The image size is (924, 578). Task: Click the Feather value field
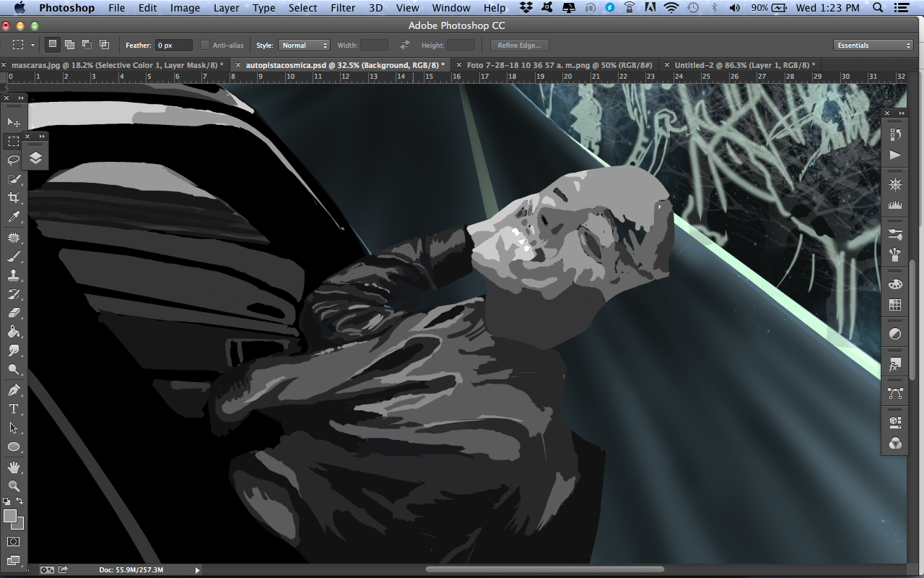click(x=173, y=45)
